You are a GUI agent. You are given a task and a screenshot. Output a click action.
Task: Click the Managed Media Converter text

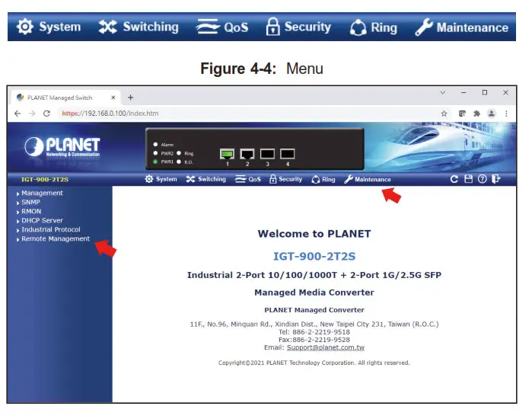click(x=314, y=293)
